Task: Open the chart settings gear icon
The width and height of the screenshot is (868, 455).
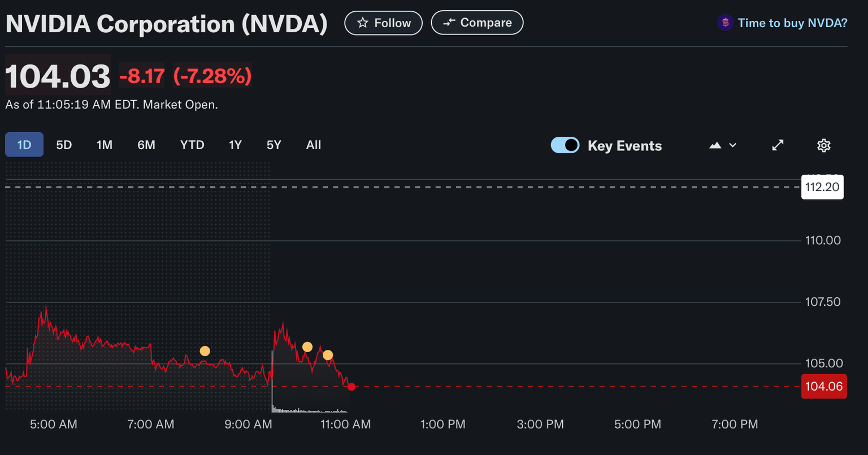Action: click(823, 145)
